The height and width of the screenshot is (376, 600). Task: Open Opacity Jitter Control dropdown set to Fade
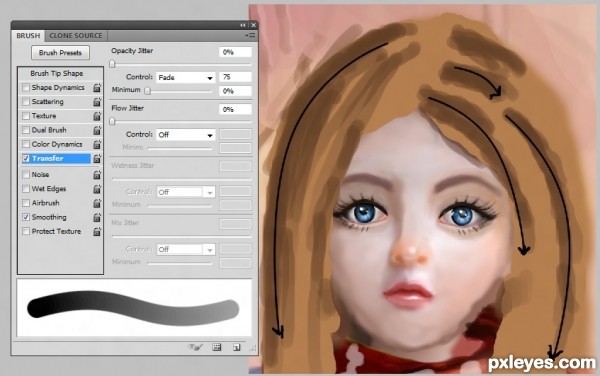[186, 78]
